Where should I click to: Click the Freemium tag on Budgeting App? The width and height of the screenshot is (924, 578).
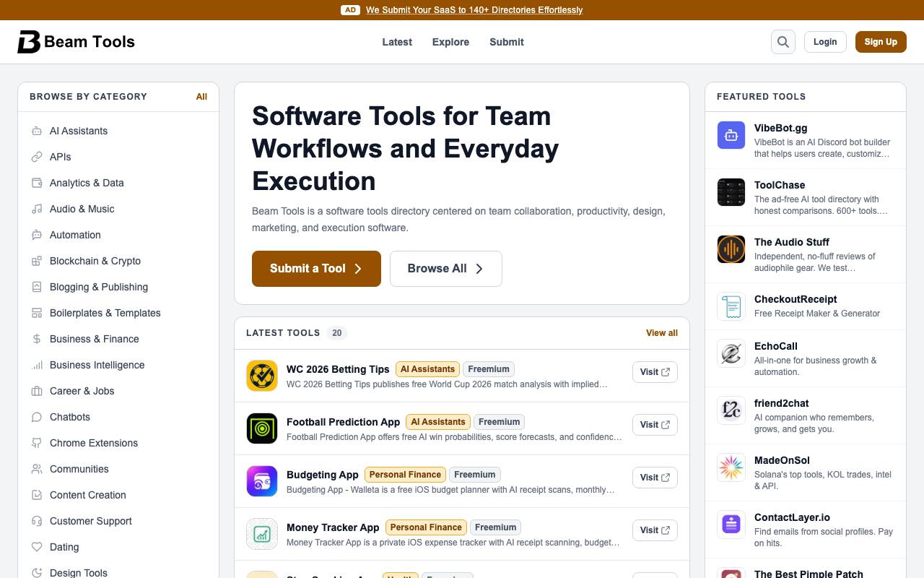pos(474,475)
